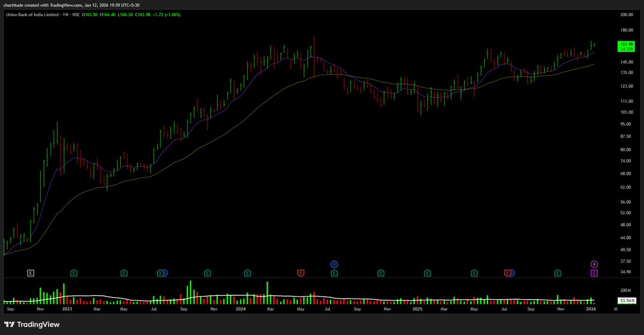Click the '87.50' price axis label
The width and height of the screenshot is (644, 335).
click(x=627, y=136)
